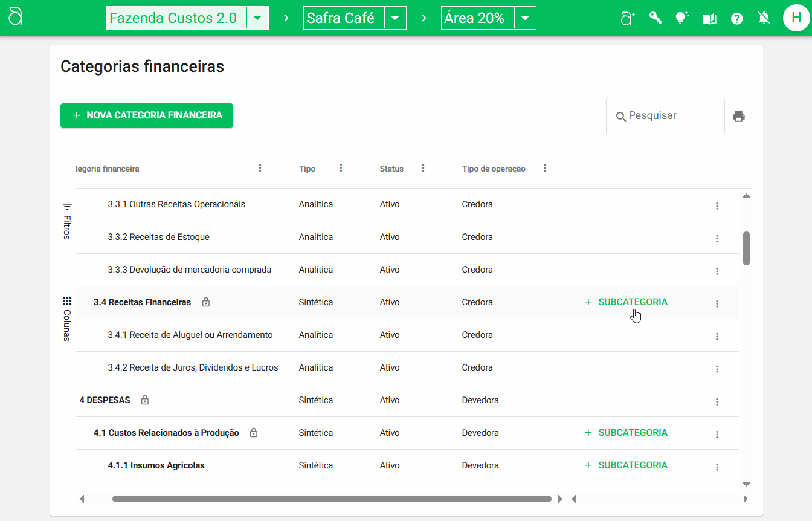Open the key access icon in header
The height and width of the screenshot is (521, 812).
click(x=655, y=18)
